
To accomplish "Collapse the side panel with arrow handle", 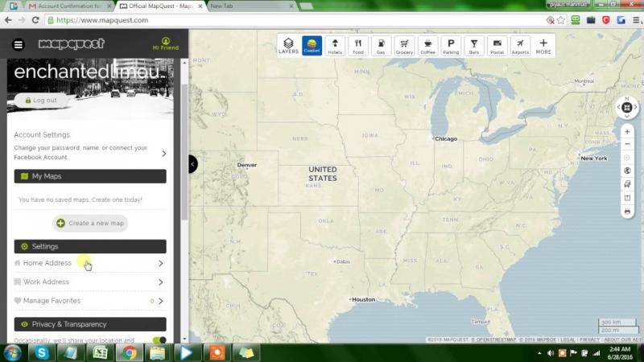I will click(x=192, y=164).
